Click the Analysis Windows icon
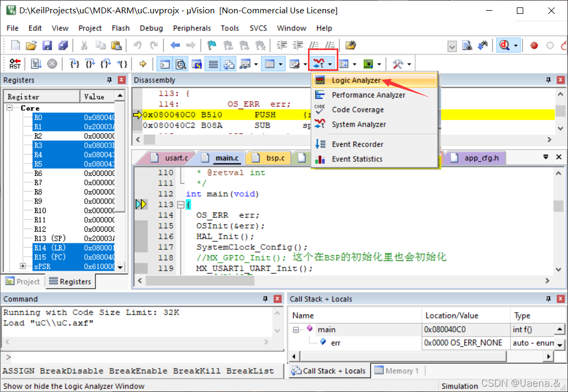The height and width of the screenshot is (392, 568). click(x=319, y=64)
